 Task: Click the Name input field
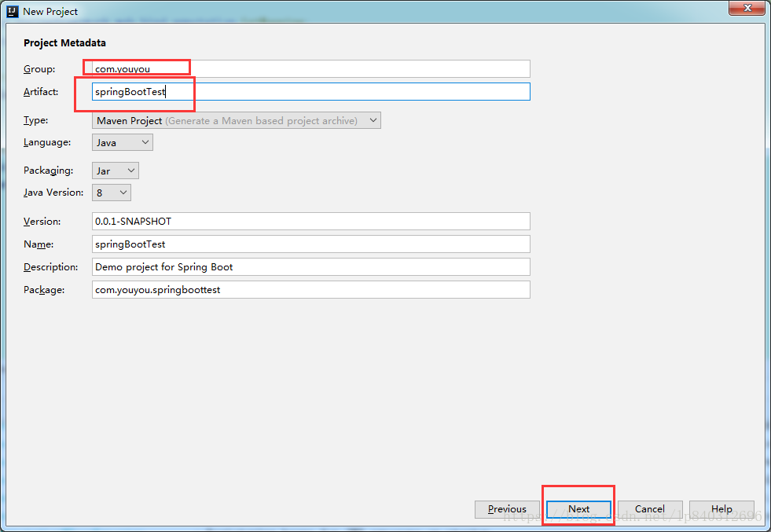[310, 244]
